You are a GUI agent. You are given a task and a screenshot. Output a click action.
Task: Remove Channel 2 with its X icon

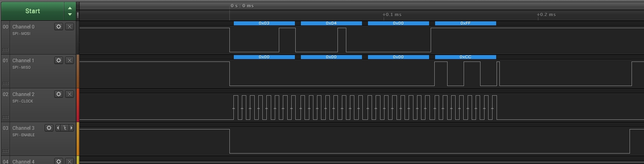tap(70, 94)
